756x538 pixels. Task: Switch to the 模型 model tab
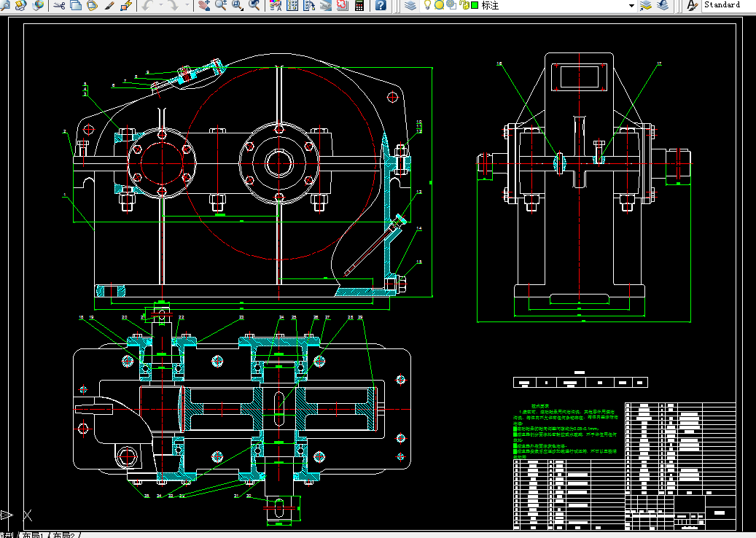[7, 535]
